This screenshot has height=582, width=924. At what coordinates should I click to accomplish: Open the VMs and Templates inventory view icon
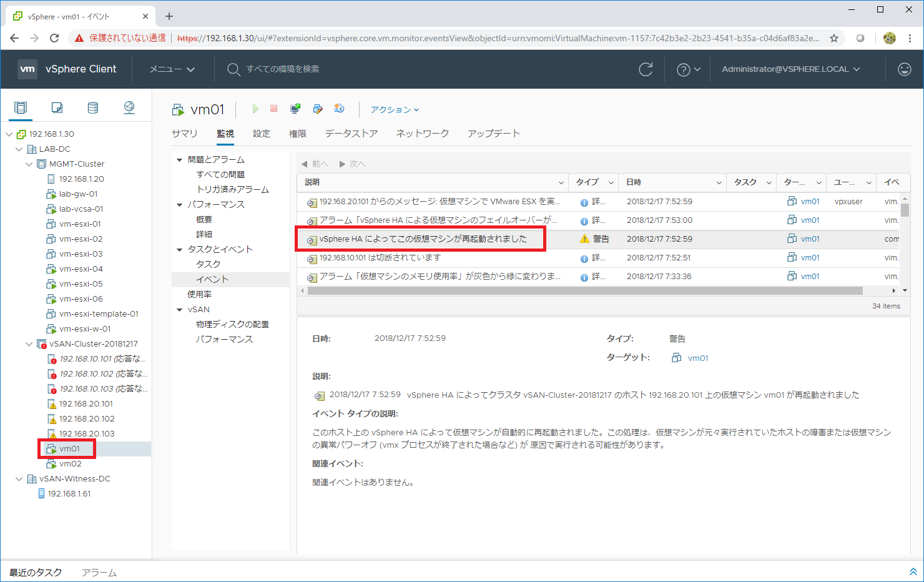point(57,107)
